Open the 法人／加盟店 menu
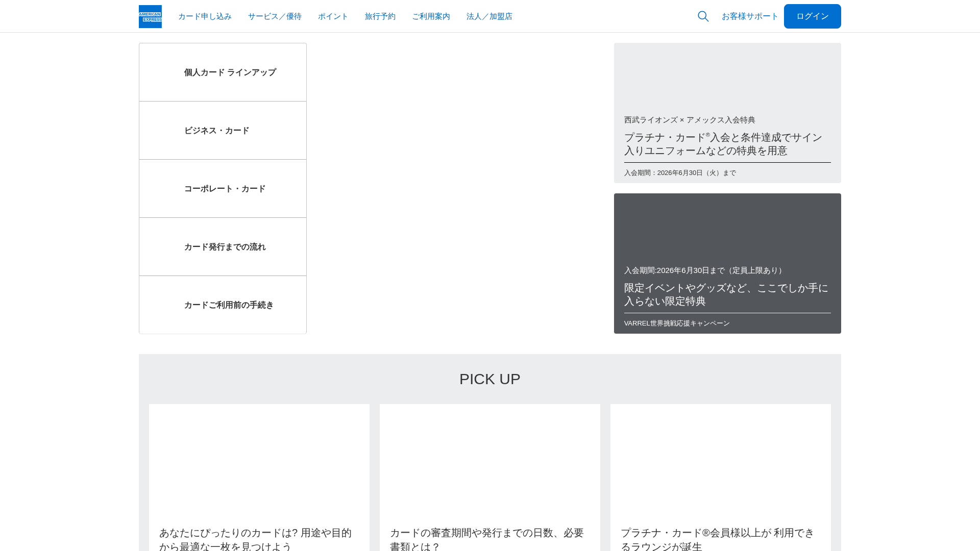The image size is (980, 551). pos(489,16)
